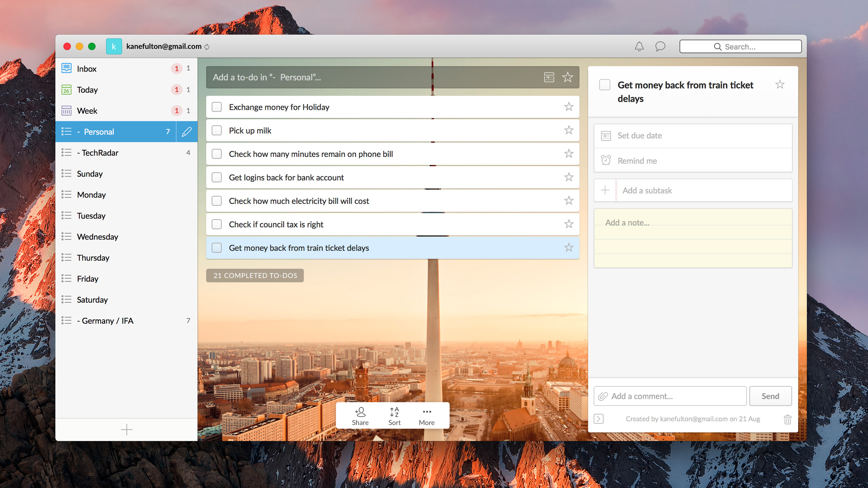Click the 'Add a subtask' field
Screen dimensions: 868x488
click(704, 190)
